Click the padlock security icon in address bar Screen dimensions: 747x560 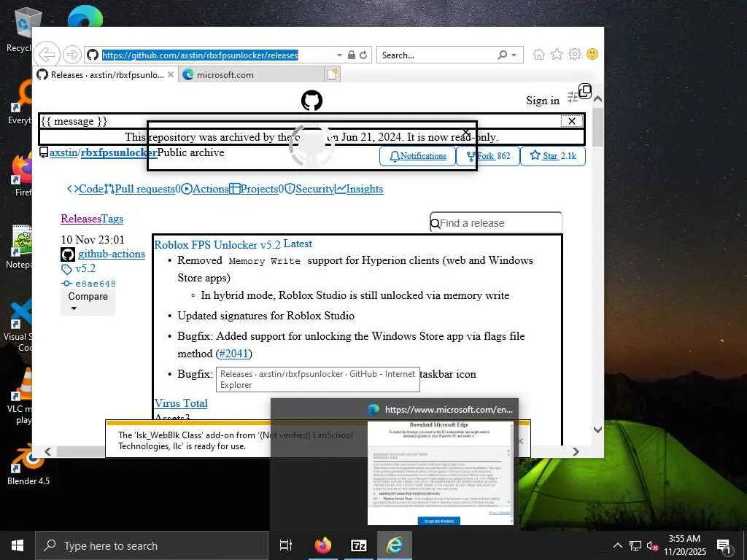click(352, 55)
